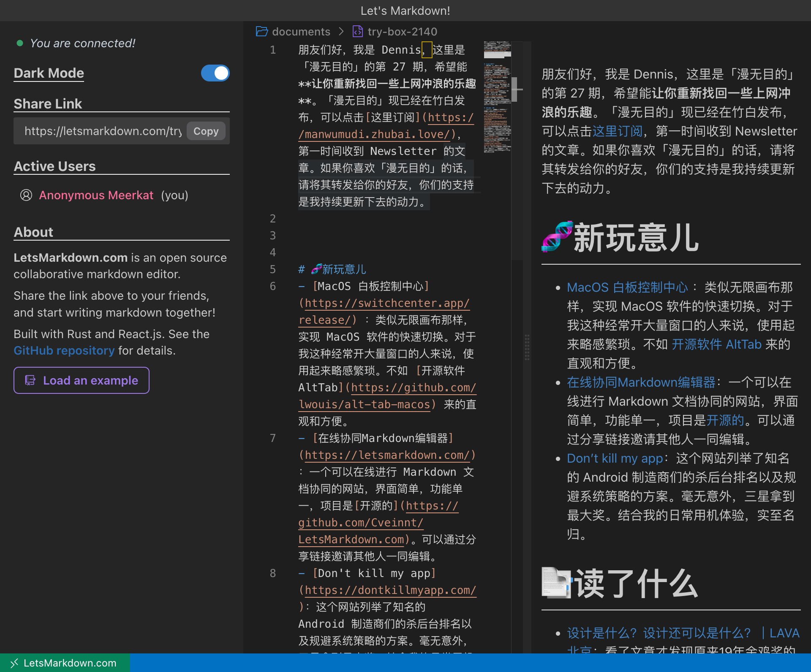Viewport: 811px width, 672px height.
Task: Click editor line number 5
Action: tap(273, 269)
